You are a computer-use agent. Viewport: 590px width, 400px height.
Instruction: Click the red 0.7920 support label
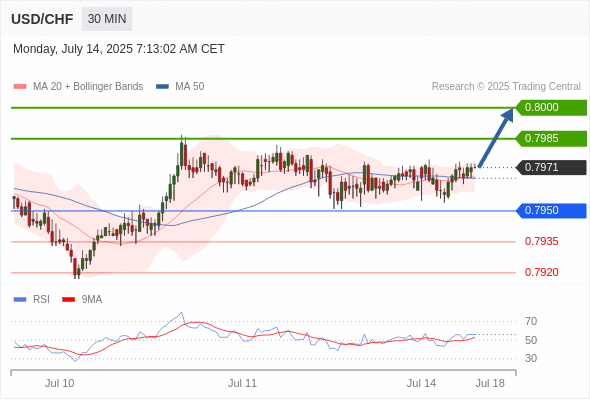pos(541,272)
